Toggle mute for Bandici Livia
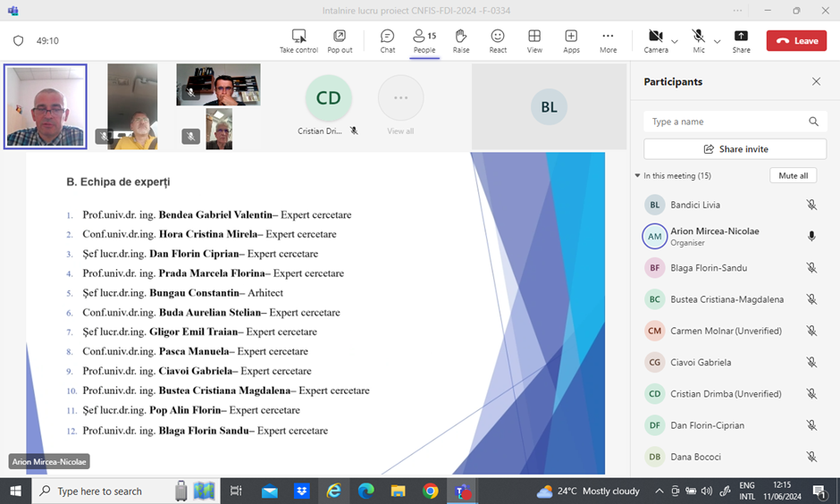Image resolution: width=840 pixels, height=504 pixels. tap(811, 205)
